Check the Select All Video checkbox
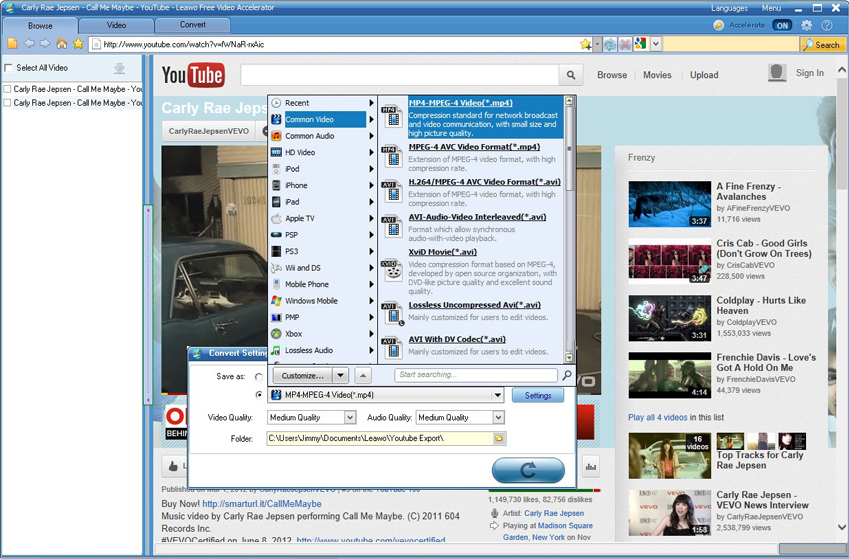Viewport: 849px width, 559px height. click(9, 68)
